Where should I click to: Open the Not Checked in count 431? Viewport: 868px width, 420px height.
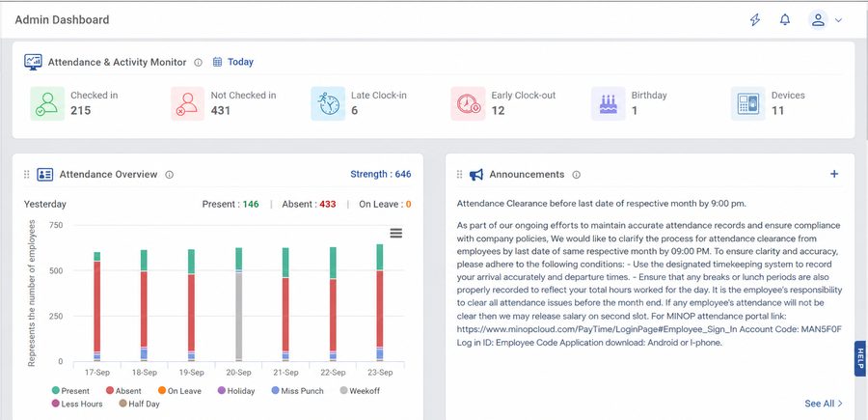221,110
